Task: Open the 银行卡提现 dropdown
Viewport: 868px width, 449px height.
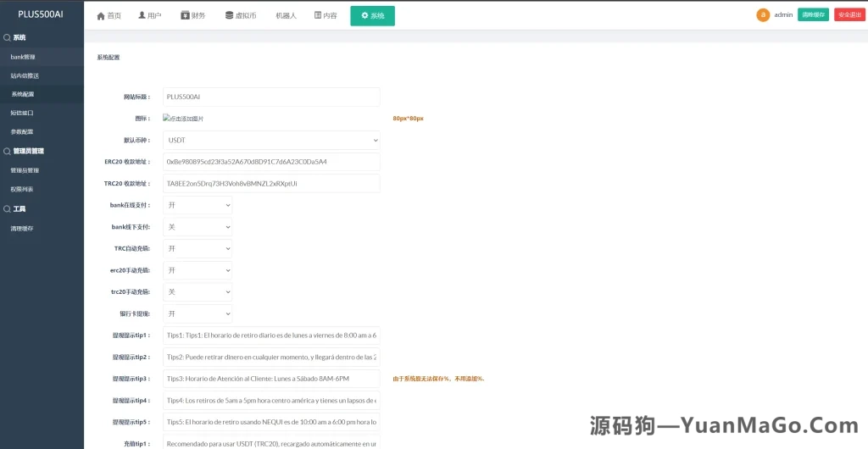Action: pos(198,313)
